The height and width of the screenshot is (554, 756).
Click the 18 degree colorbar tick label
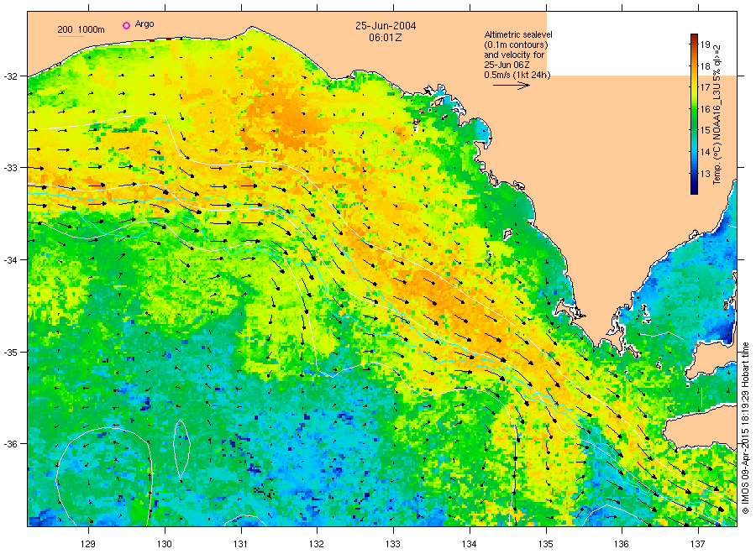point(706,66)
